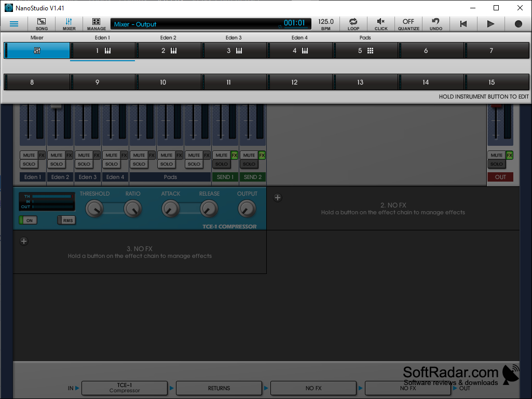Viewport: 532px width, 399px height.
Task: Switch to the Mixer view
Action: pyautogui.click(x=69, y=24)
